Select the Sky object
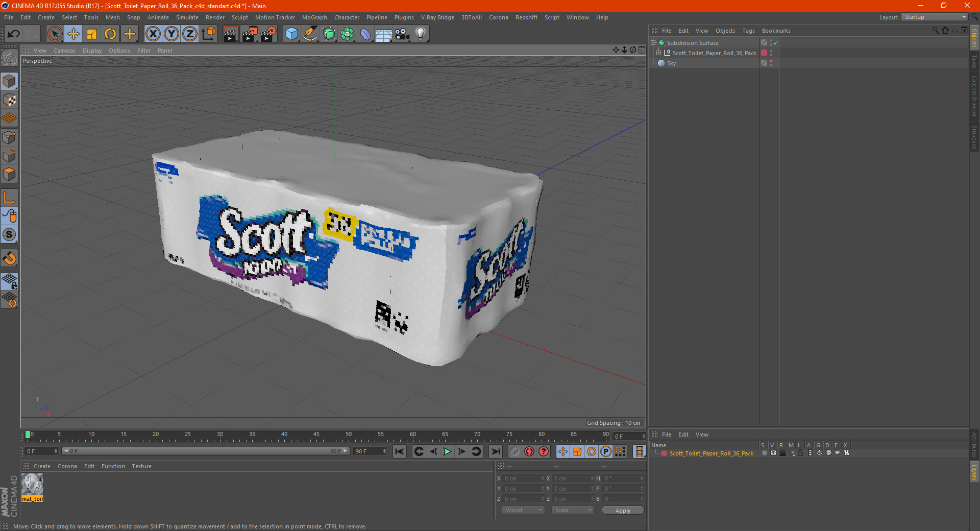The image size is (980, 531). coord(671,63)
